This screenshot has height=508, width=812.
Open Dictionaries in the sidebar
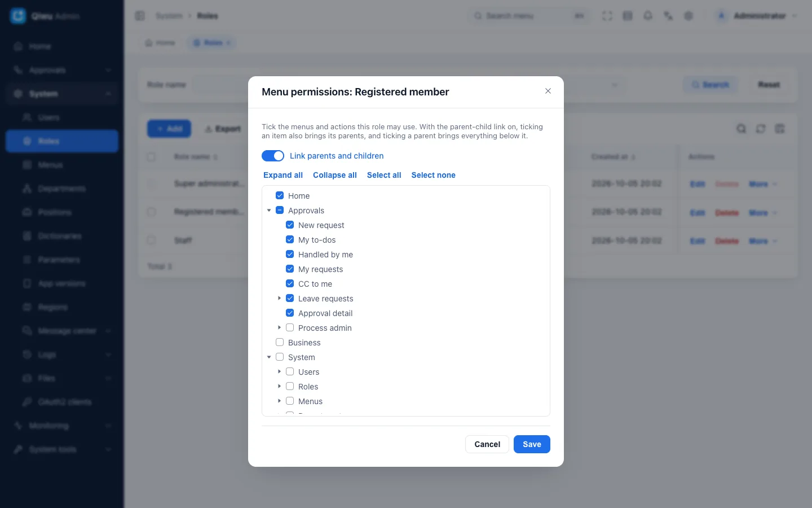pos(62,236)
